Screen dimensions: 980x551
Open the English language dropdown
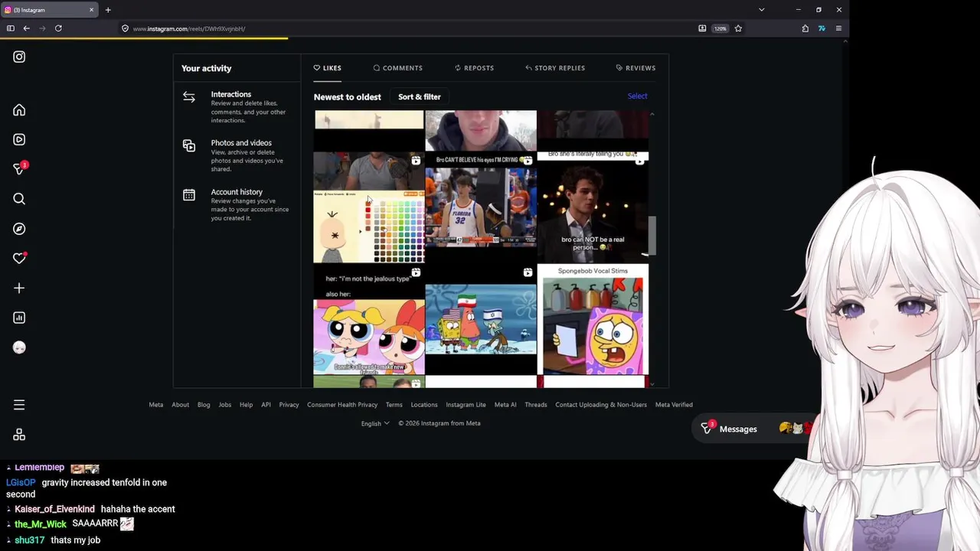[x=375, y=423]
